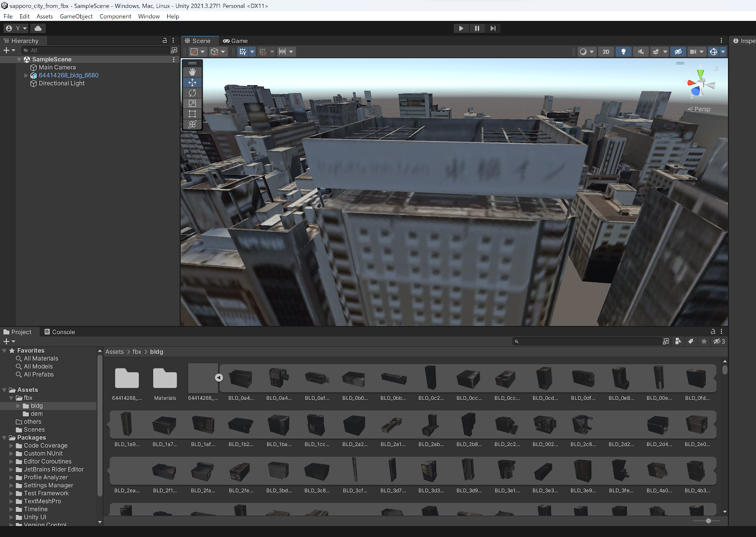
Task: Click the fbx breadcrumb link
Action: (137, 352)
